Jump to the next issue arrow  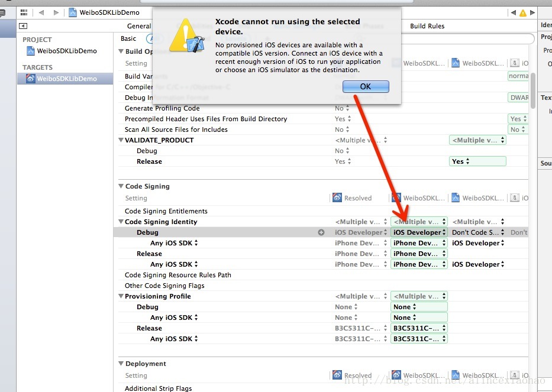point(532,12)
